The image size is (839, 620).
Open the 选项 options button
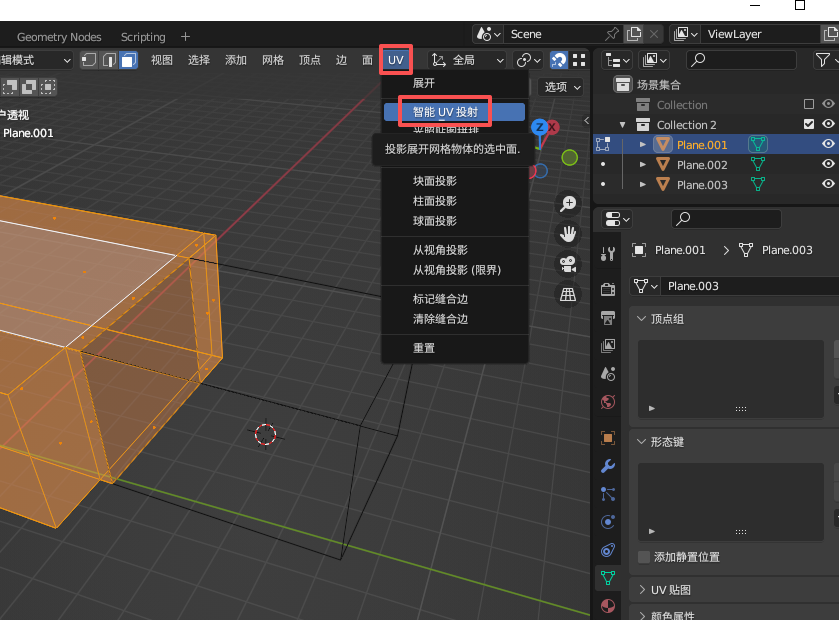coord(560,87)
